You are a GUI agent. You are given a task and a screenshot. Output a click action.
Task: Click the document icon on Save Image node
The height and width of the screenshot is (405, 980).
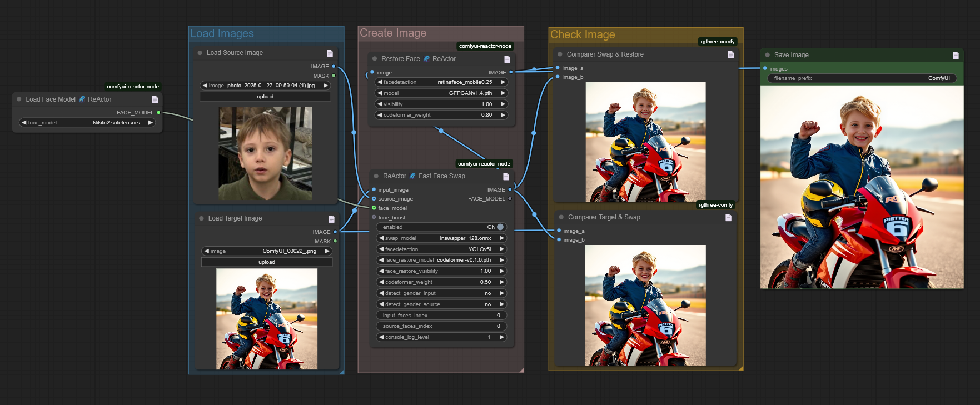click(x=956, y=55)
